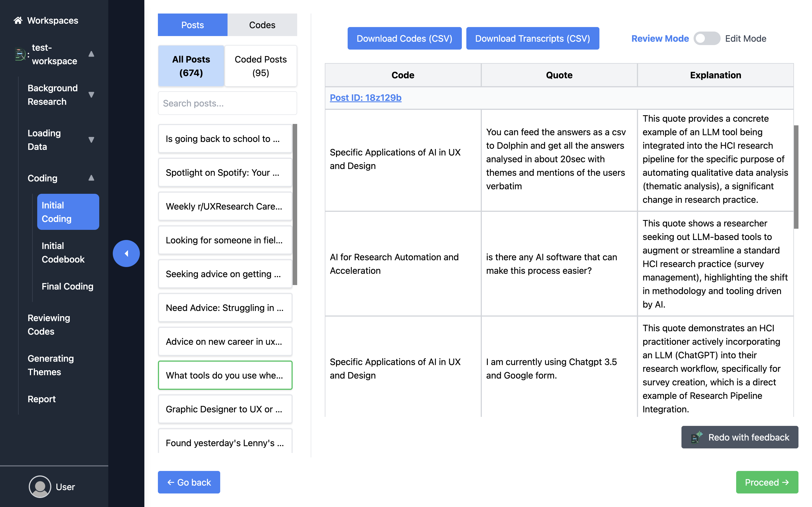
Task: Select the Coded Posts (95) filter
Action: [261, 66]
